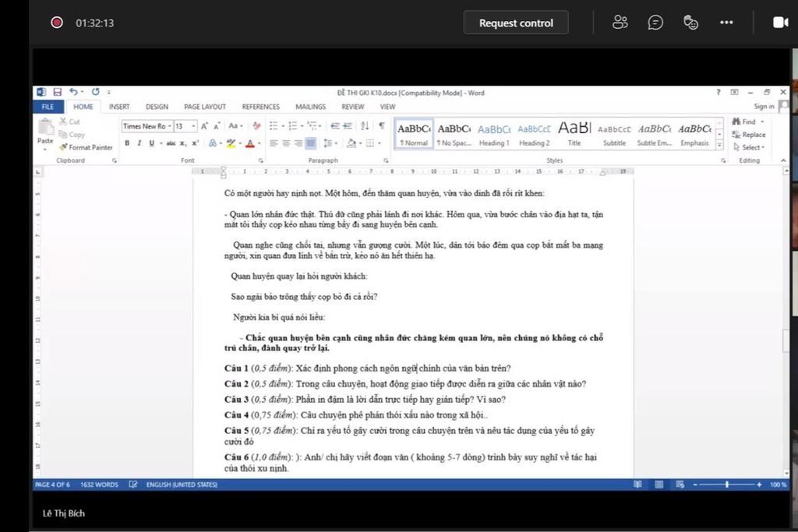The height and width of the screenshot is (532, 798).
Task: Adjust the zoom slider in status bar
Action: (x=727, y=484)
